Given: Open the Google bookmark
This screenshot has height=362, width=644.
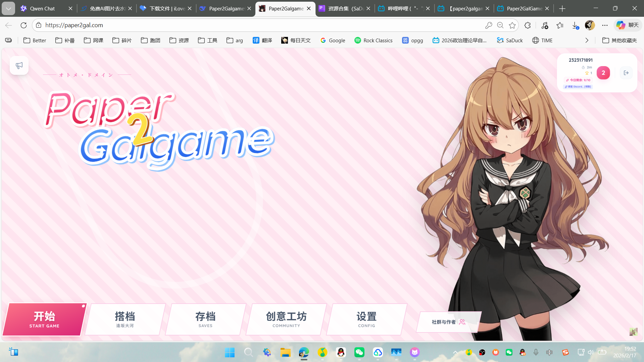Looking at the screenshot, I should (x=333, y=40).
